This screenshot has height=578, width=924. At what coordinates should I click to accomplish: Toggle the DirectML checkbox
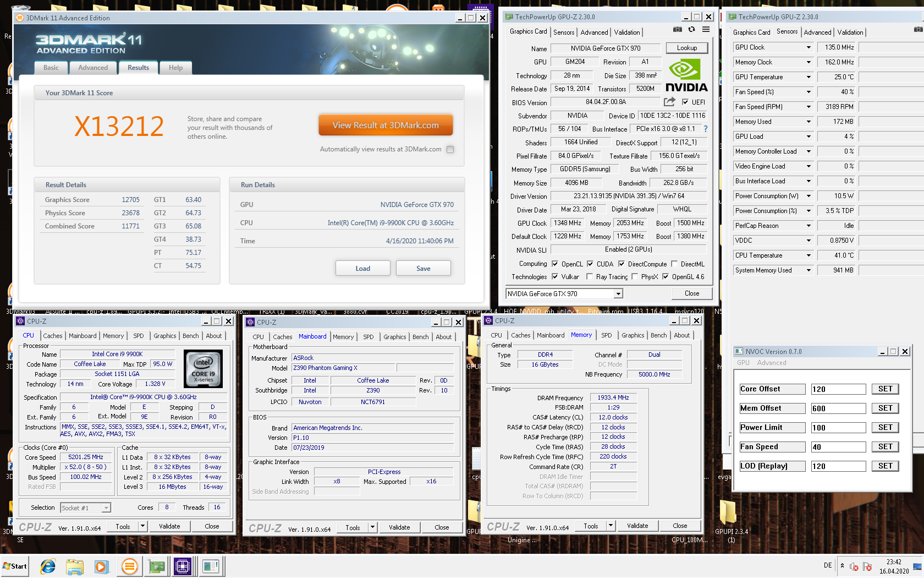pos(674,264)
